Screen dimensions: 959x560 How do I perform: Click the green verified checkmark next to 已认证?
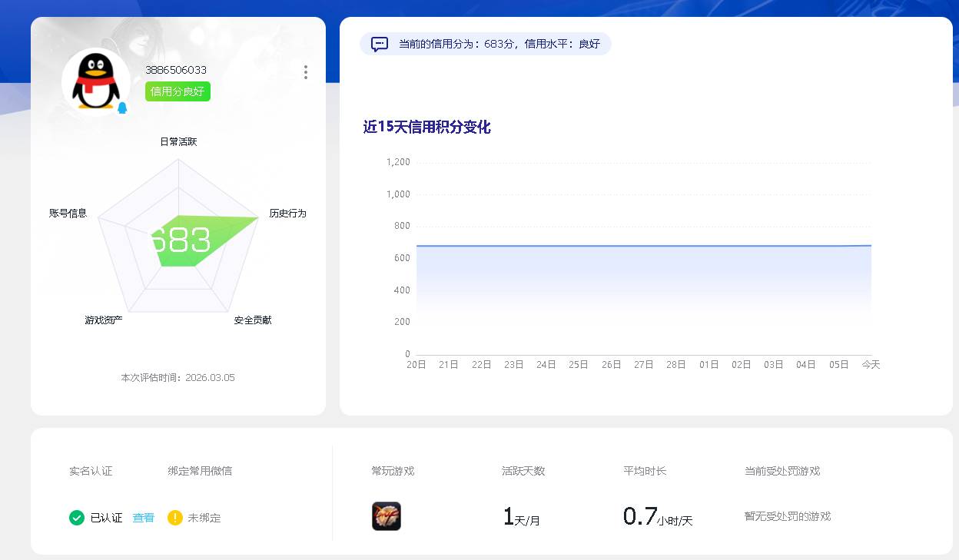pos(76,518)
